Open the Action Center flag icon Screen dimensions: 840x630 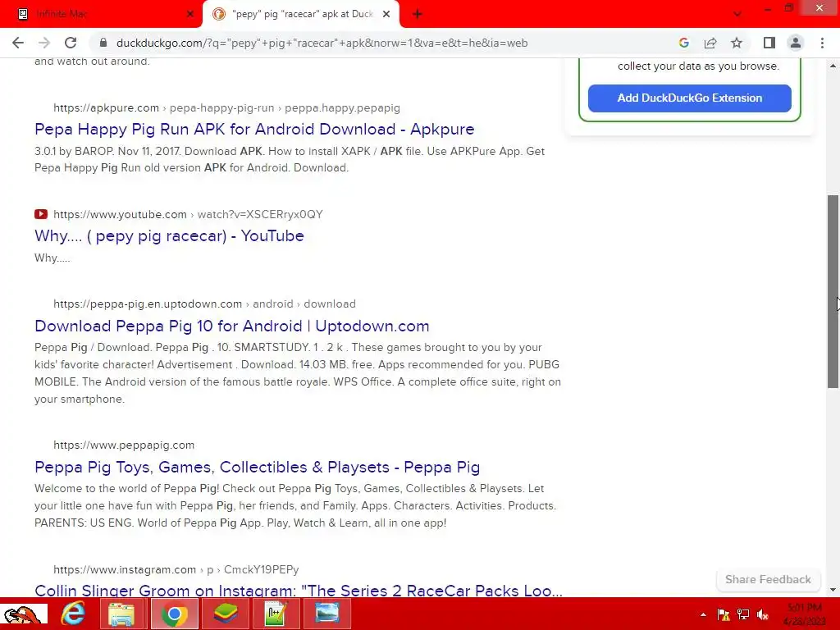pyautogui.click(x=724, y=614)
